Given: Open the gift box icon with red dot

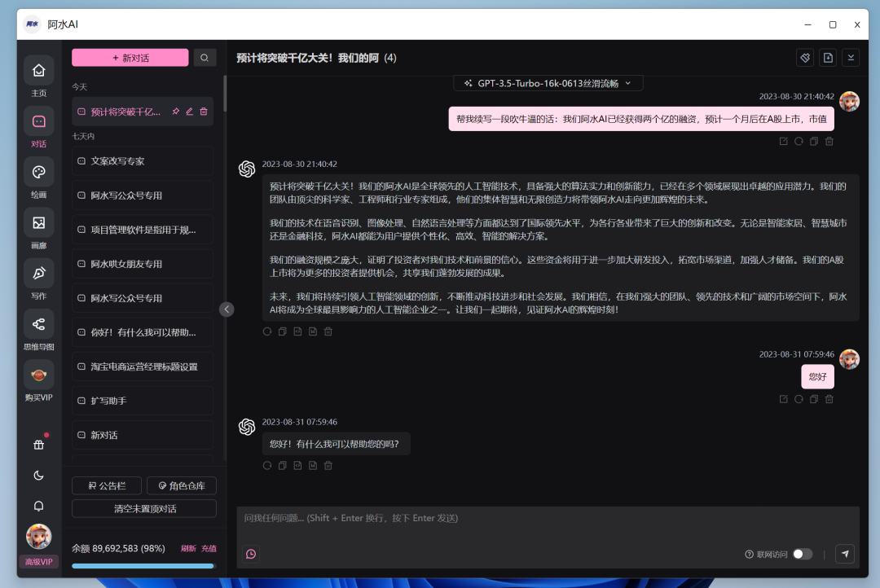Looking at the screenshot, I should (39, 445).
